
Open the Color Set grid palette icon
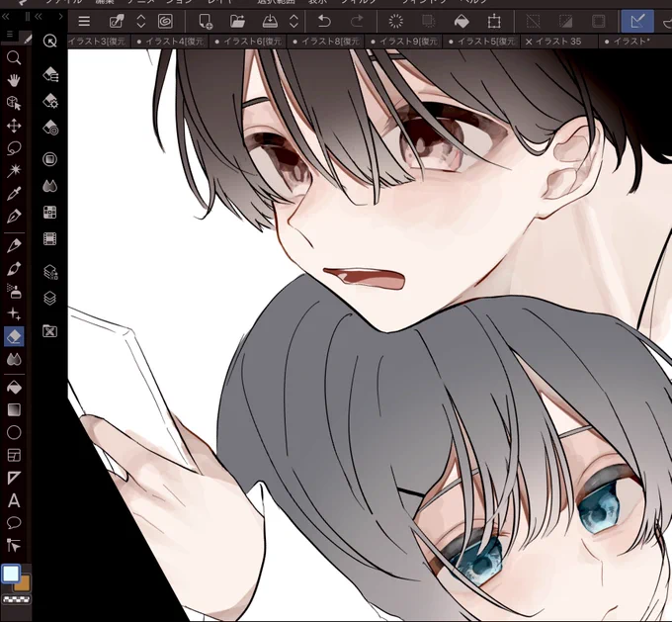(50, 213)
